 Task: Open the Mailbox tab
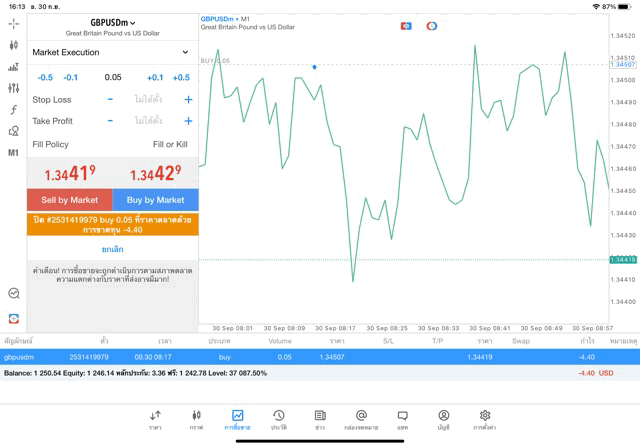[361, 419]
